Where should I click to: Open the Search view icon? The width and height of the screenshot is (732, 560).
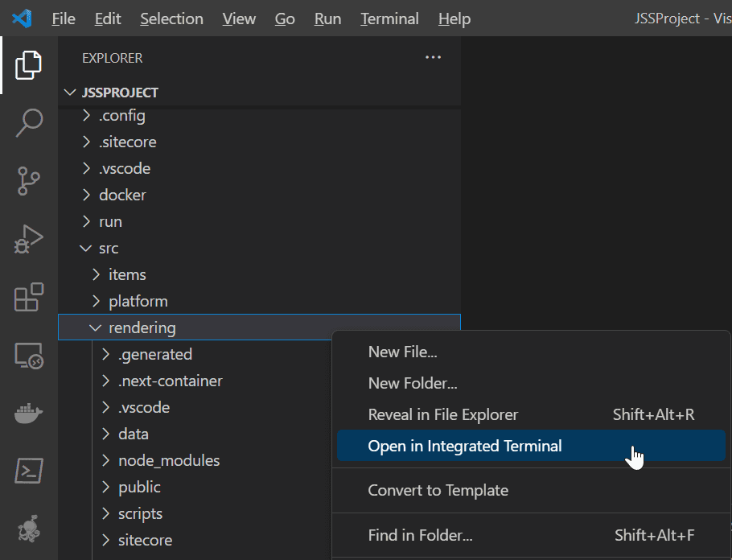pos(28,123)
